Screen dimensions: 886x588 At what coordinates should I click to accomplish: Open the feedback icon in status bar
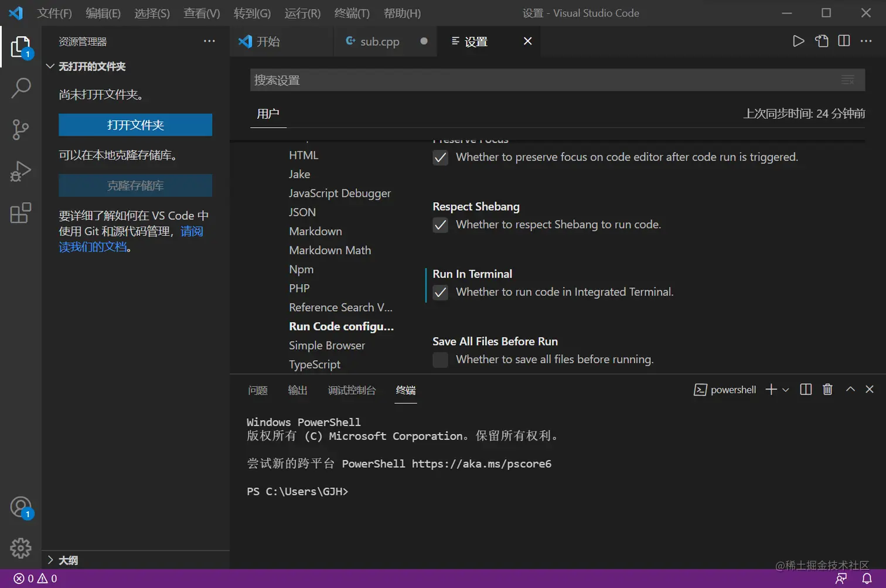pyautogui.click(x=841, y=579)
